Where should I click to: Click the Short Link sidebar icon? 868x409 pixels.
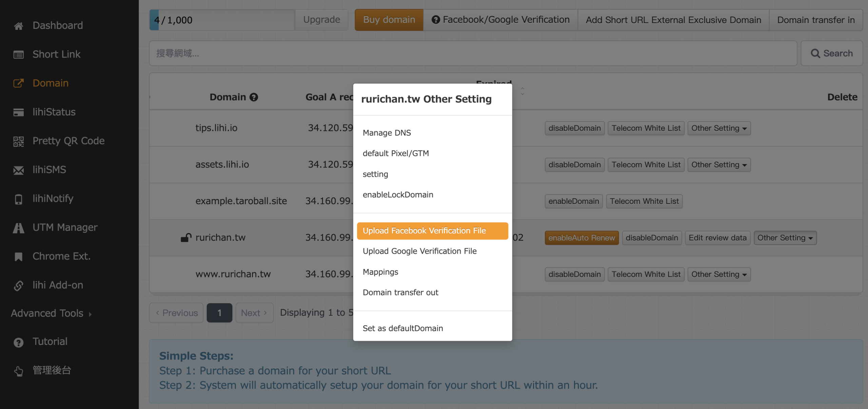(x=18, y=55)
